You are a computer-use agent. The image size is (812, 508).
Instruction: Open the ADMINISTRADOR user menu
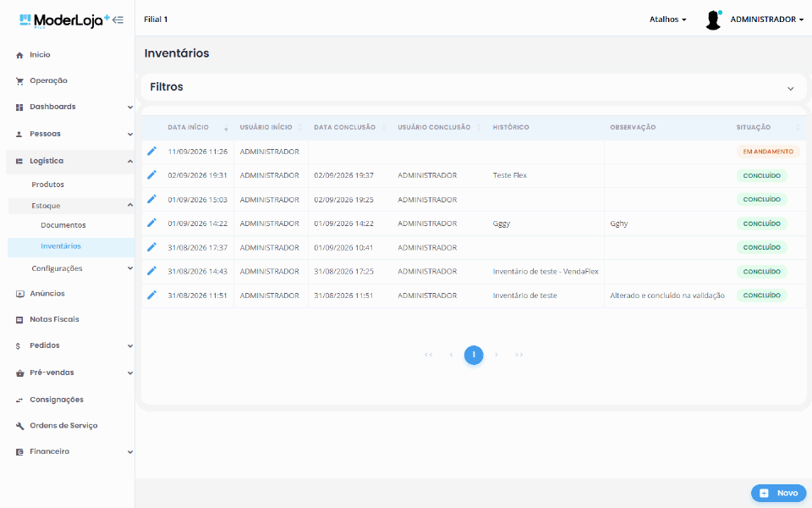coord(766,19)
